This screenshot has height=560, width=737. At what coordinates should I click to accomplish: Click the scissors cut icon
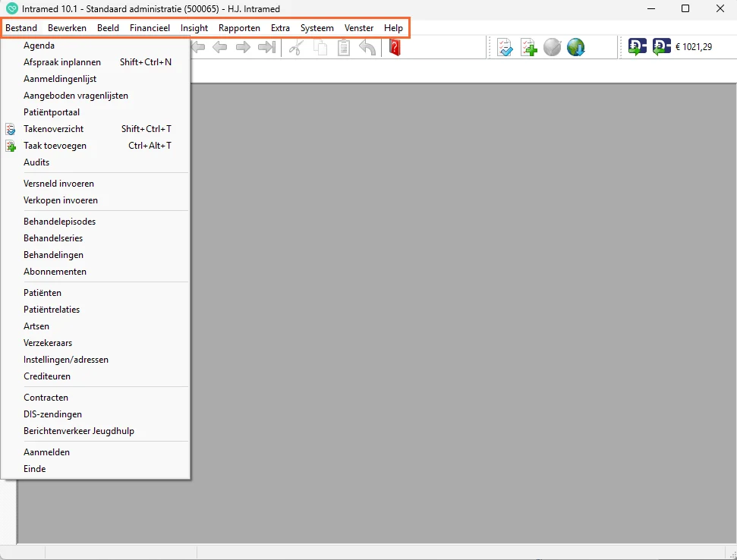pos(296,48)
